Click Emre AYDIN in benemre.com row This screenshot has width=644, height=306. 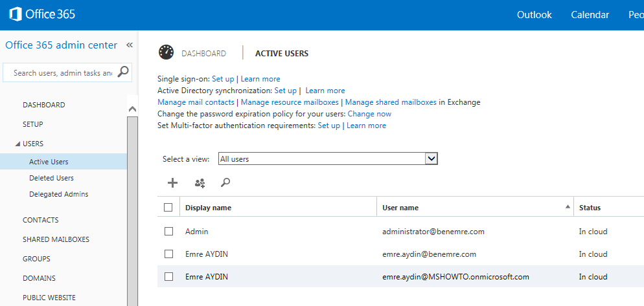pos(207,254)
